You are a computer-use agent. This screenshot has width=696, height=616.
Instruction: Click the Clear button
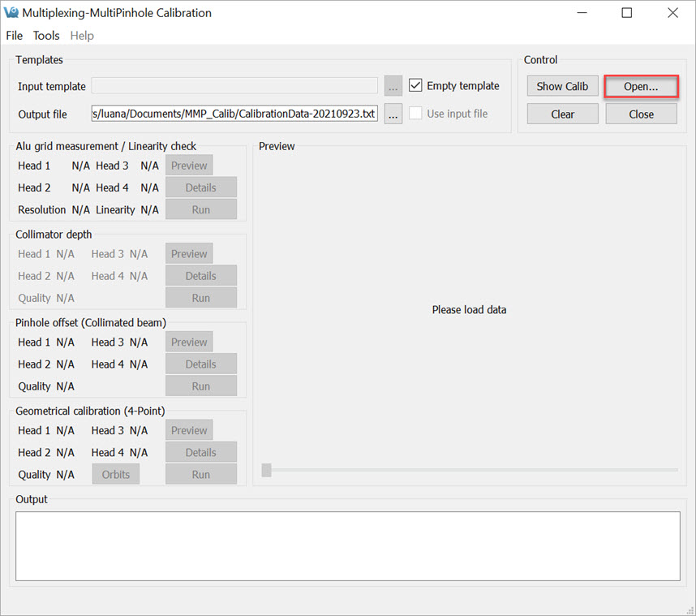point(562,114)
